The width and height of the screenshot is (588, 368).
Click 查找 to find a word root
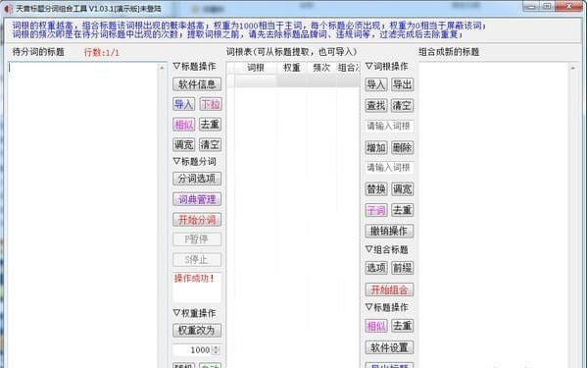click(x=376, y=106)
